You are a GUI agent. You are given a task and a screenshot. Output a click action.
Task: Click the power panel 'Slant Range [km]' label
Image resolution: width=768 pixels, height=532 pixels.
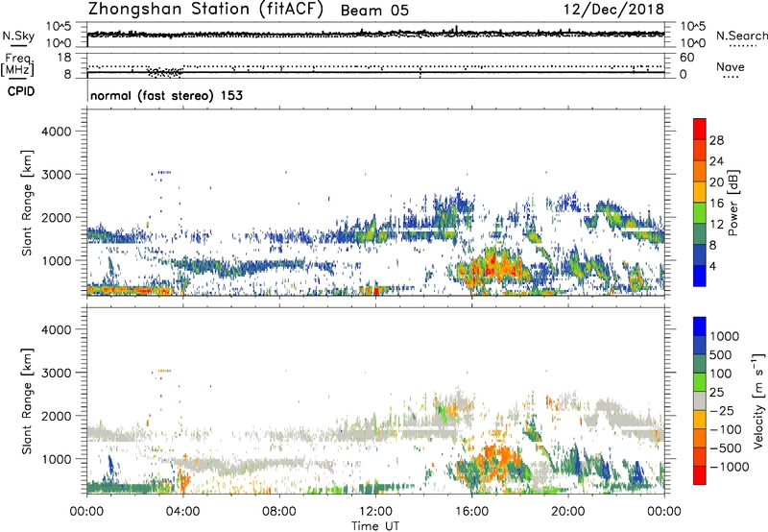pyautogui.click(x=27, y=203)
